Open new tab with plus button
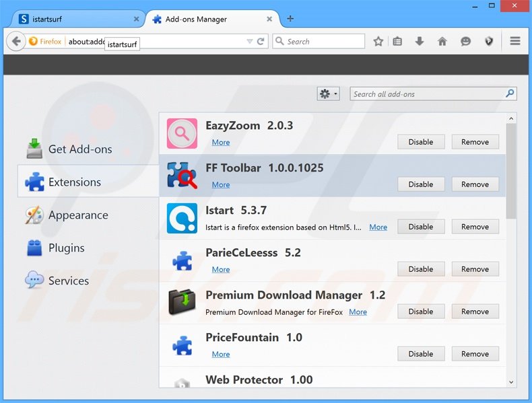Image resolution: width=532 pixels, height=403 pixels. [x=290, y=19]
